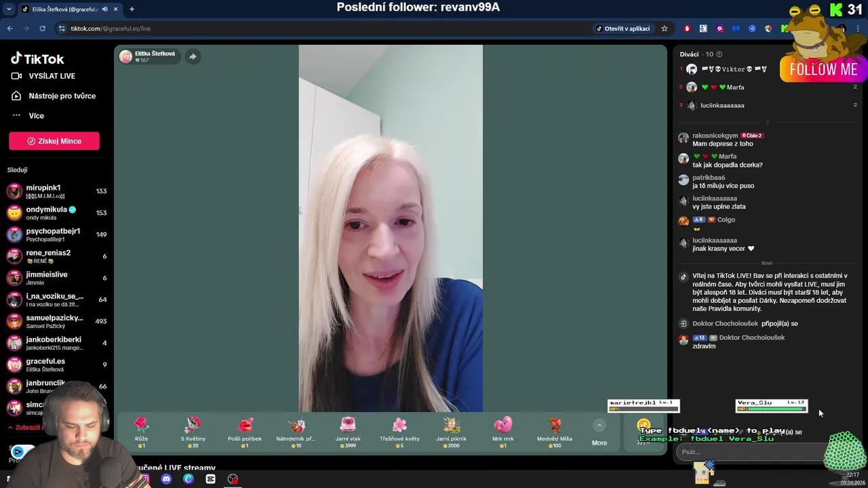Viewport: 868px width, 488px height.
Task: Open jimmieislive channel avatar
Action: point(14,278)
